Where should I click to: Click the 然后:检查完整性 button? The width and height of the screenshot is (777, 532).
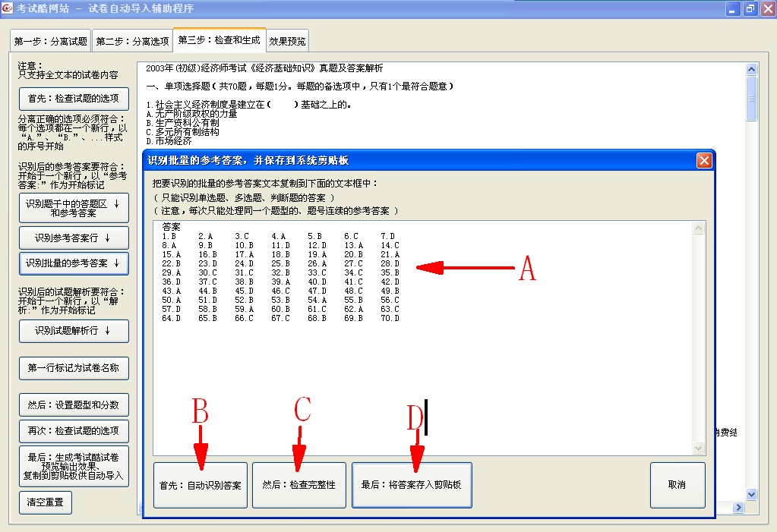tap(299, 484)
